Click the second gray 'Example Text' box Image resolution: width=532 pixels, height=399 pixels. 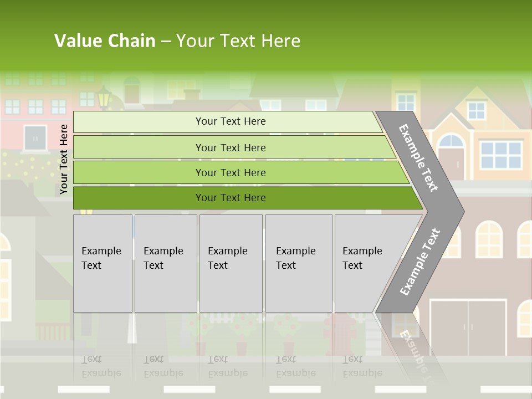(166, 263)
